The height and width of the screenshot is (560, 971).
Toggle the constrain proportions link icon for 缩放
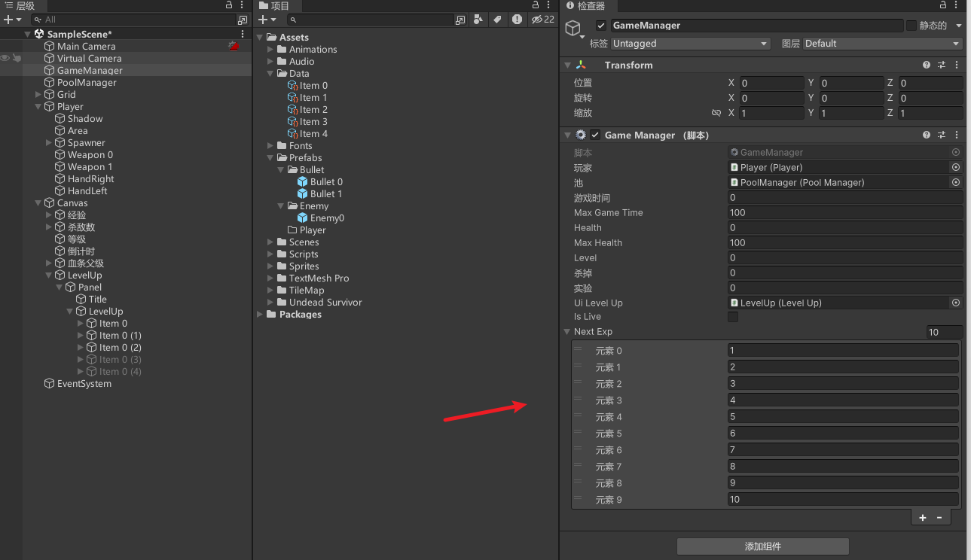716,113
